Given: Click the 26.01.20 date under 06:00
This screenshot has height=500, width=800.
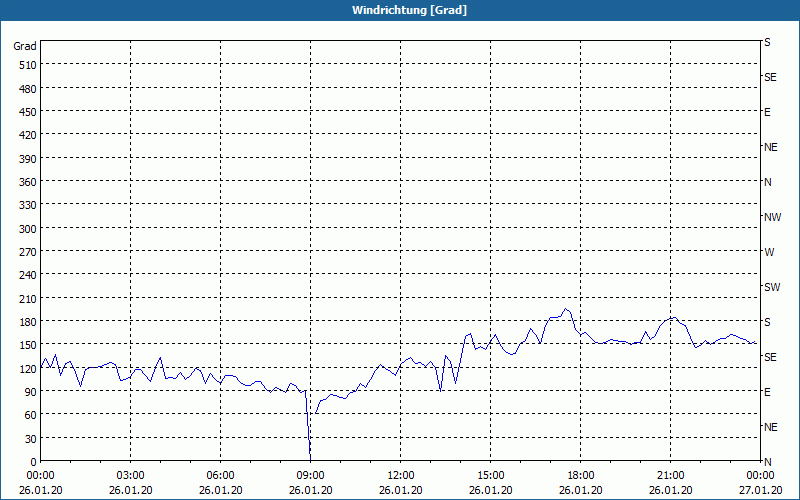Looking at the screenshot, I should click(x=220, y=490).
